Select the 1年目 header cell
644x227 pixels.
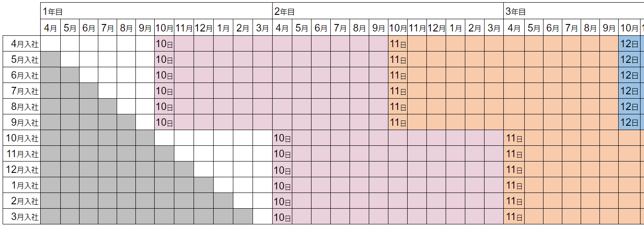156,11
